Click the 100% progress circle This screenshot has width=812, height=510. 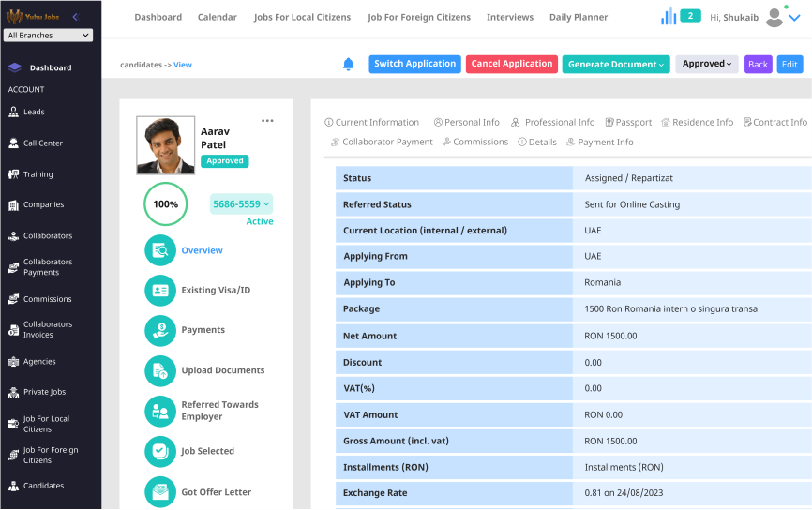pyautogui.click(x=165, y=203)
